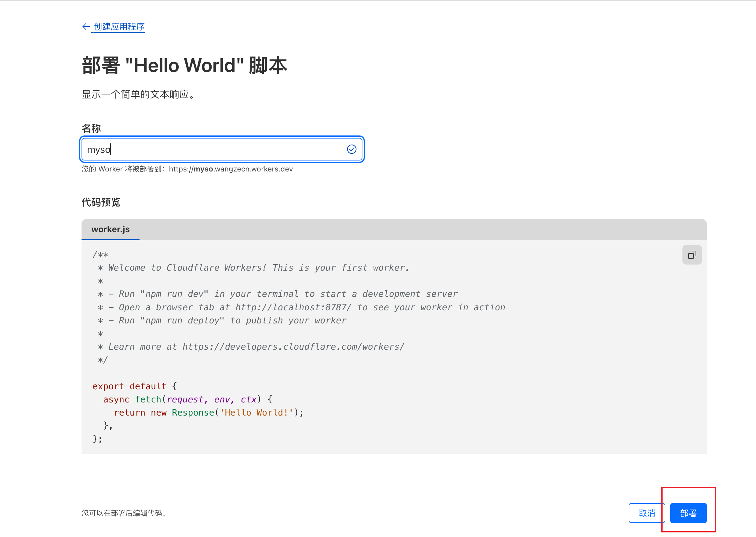Screen dimensions: 756x537
Task: Click the 取消 button
Action: pos(646,513)
